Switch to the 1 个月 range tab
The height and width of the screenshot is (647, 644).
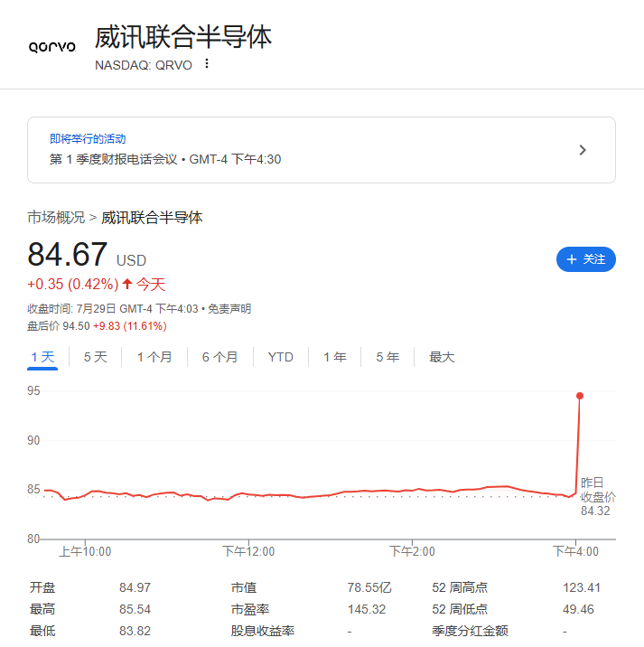(154, 357)
